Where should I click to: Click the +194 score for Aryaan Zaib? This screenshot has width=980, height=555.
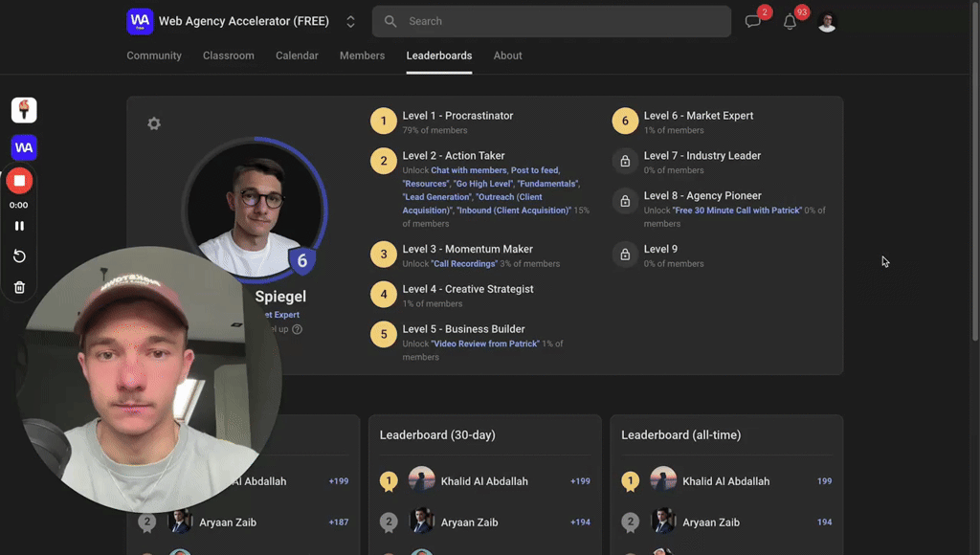580,522
